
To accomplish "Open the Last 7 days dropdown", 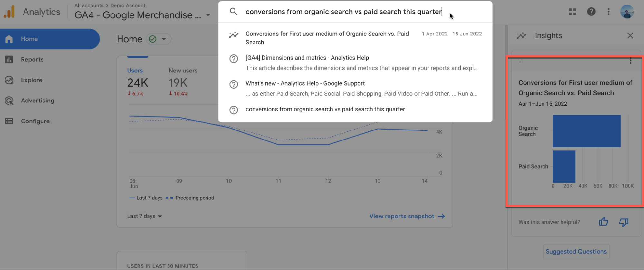I will coord(144,216).
